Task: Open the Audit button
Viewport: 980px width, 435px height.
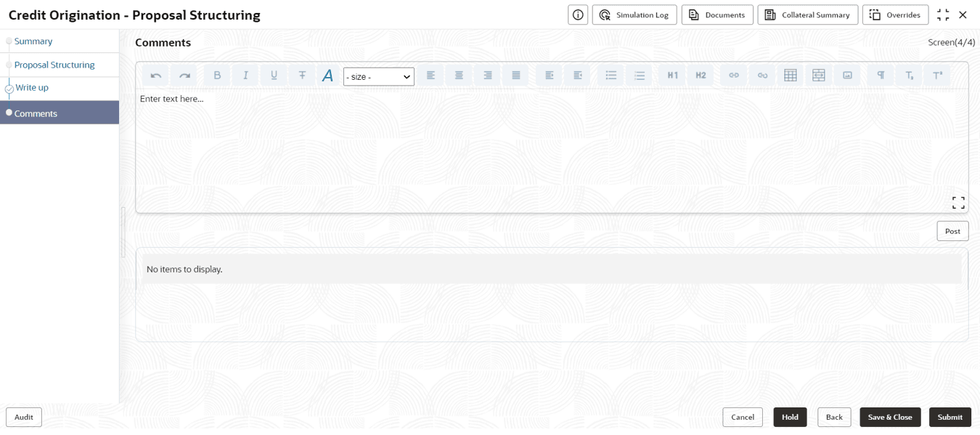Action: (x=24, y=417)
